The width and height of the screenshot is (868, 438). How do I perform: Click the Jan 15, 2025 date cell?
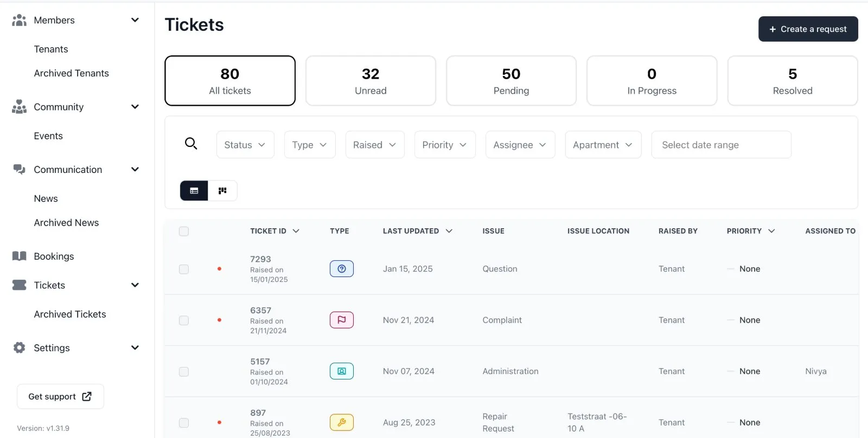tap(408, 269)
